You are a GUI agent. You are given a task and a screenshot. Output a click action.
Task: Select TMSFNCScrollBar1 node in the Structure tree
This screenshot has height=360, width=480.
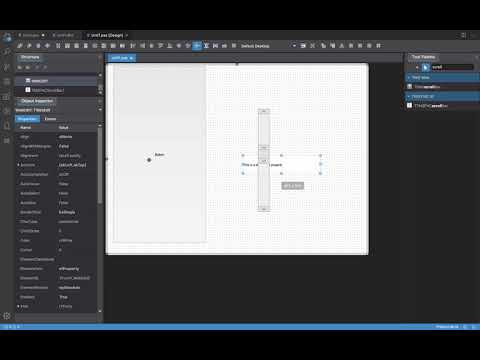[45, 90]
